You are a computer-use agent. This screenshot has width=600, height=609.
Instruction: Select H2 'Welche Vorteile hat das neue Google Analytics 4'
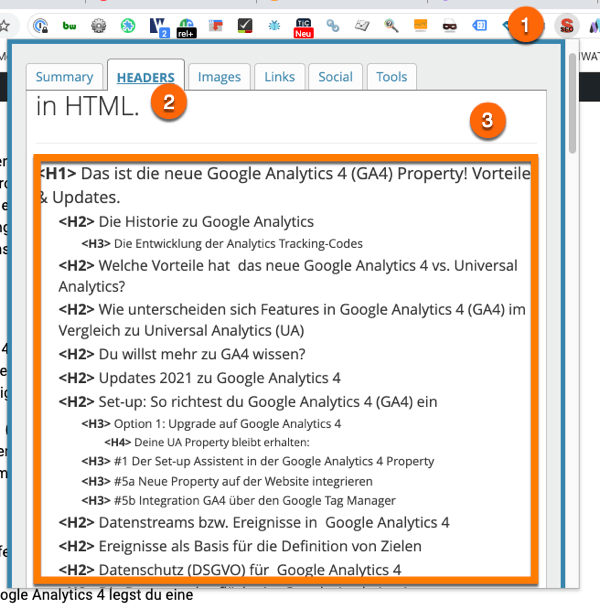[x=288, y=276]
